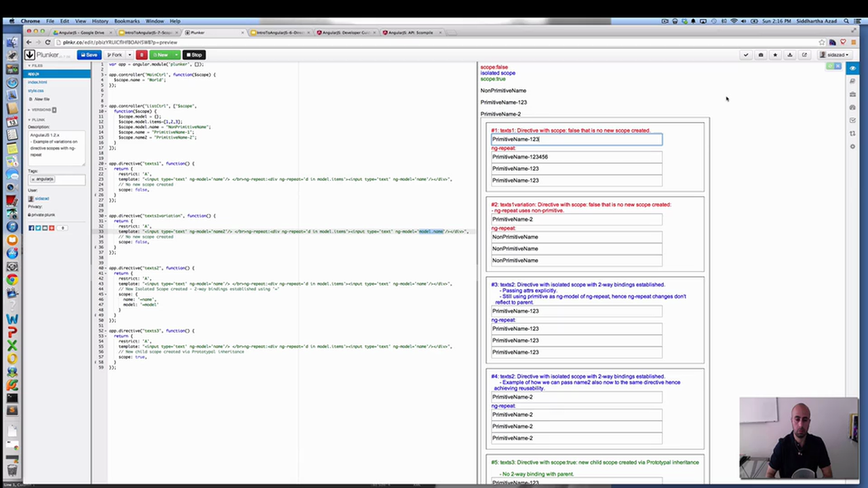Viewport: 868px width, 488px height.
Task: Open the checkbox linter icon in right sidebar
Action: pos(852,121)
